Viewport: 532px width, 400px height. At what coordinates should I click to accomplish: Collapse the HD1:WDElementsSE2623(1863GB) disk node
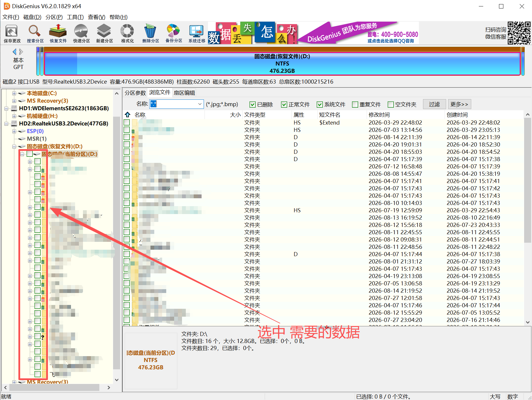[6, 108]
